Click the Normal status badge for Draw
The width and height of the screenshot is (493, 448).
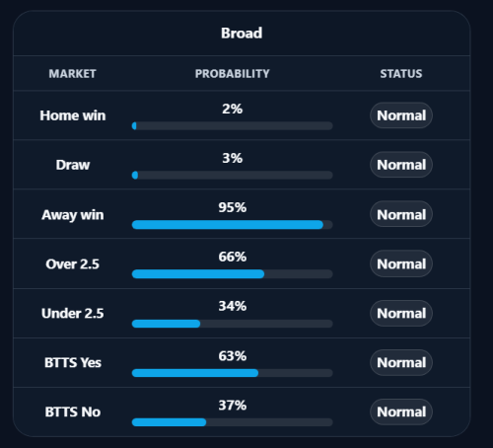pos(401,165)
